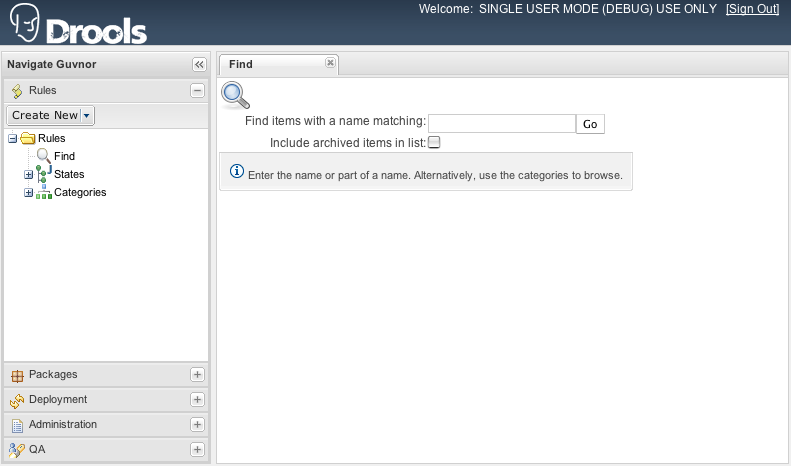Expand the States tree node
Image resolution: width=791 pixels, height=466 pixels.
(x=29, y=174)
